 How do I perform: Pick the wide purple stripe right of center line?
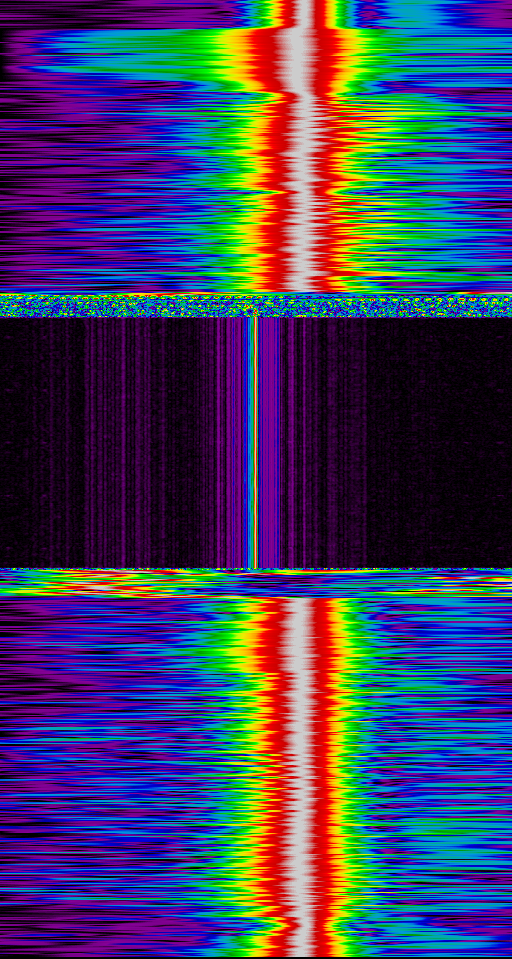pyautogui.click(x=269, y=442)
